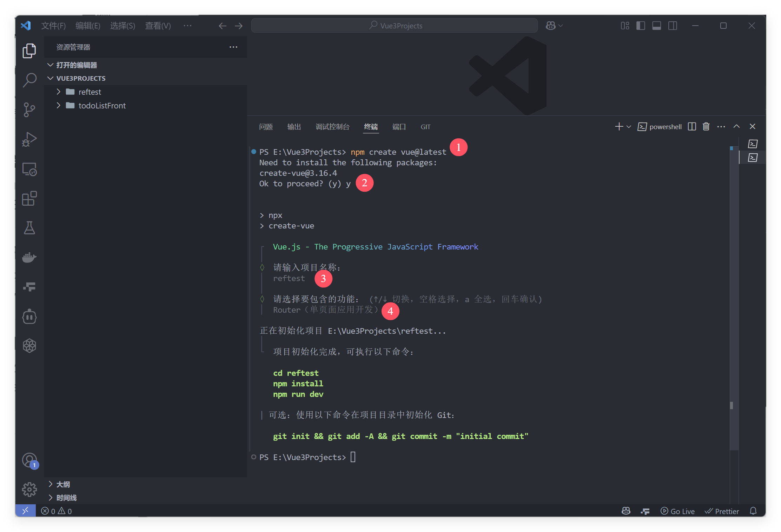
Task: Open the robot chat icon in activity bar
Action: (x=29, y=317)
